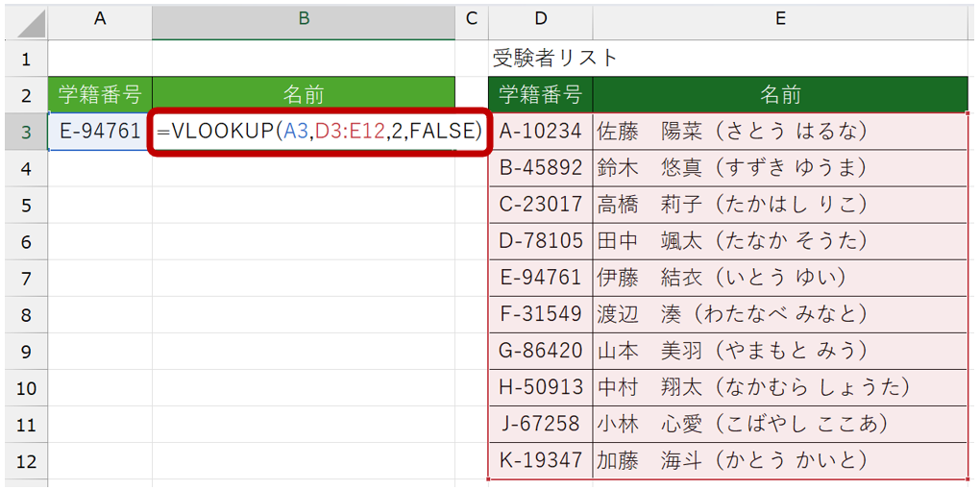Select column C header
Screen dimensions: 980x490
[471, 19]
